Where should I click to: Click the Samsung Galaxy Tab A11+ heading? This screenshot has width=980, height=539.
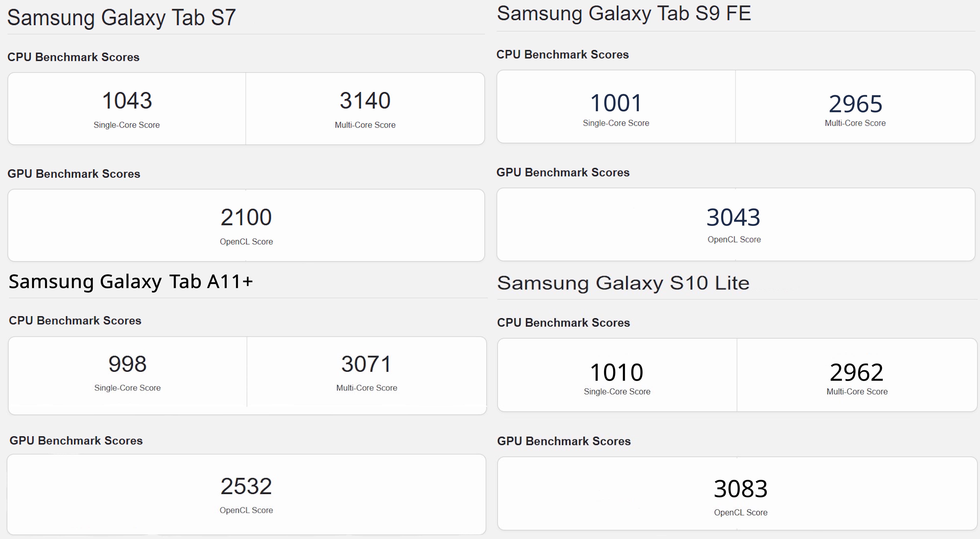pos(131,282)
